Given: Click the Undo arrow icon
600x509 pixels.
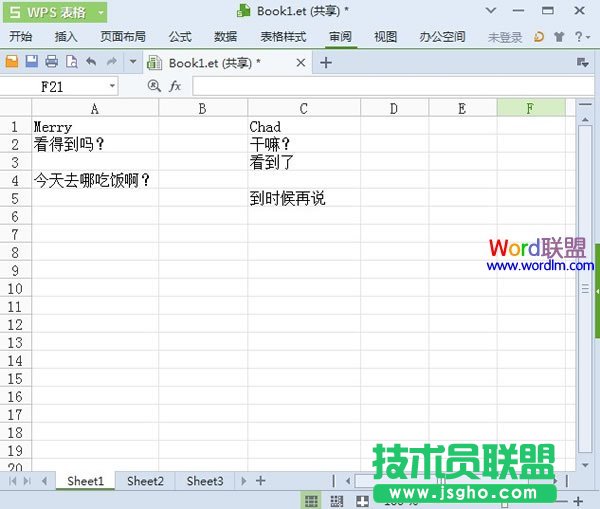Looking at the screenshot, I should click(x=91, y=62).
